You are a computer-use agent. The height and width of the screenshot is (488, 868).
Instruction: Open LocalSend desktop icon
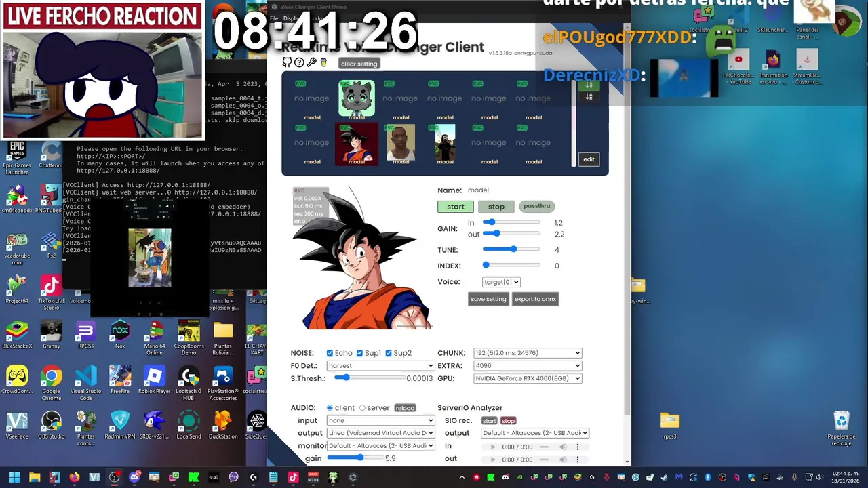(x=189, y=426)
